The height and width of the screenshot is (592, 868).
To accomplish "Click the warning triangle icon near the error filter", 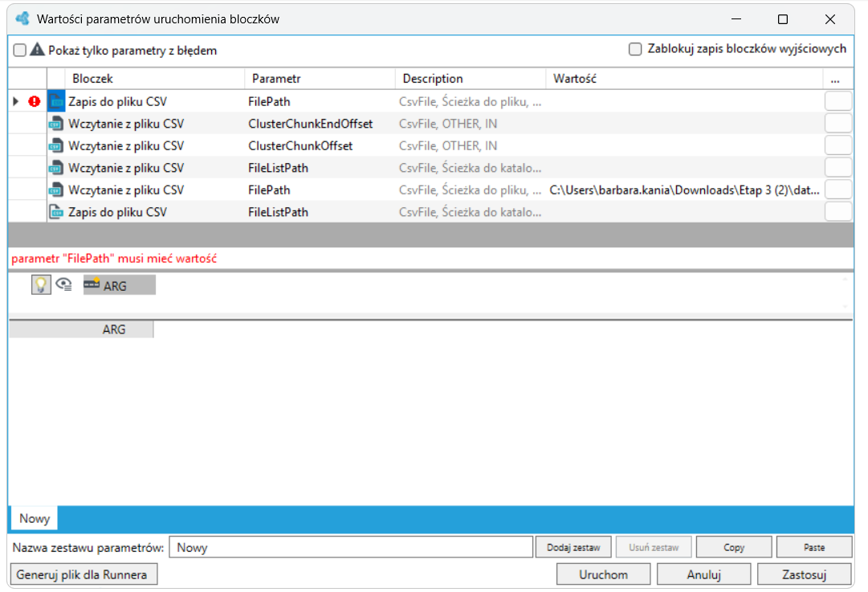I will click(x=37, y=50).
